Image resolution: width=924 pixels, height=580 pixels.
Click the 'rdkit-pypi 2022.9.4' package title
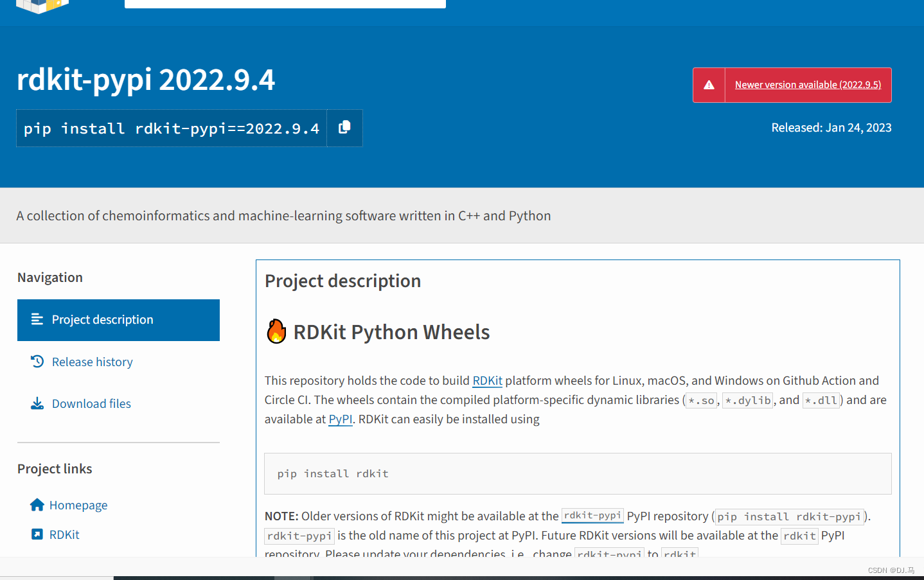[146, 80]
